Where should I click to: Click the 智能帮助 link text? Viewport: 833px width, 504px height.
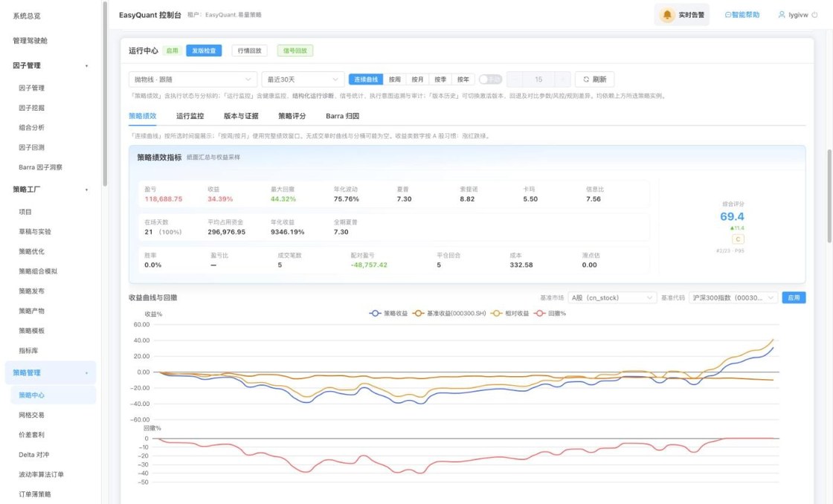746,15
